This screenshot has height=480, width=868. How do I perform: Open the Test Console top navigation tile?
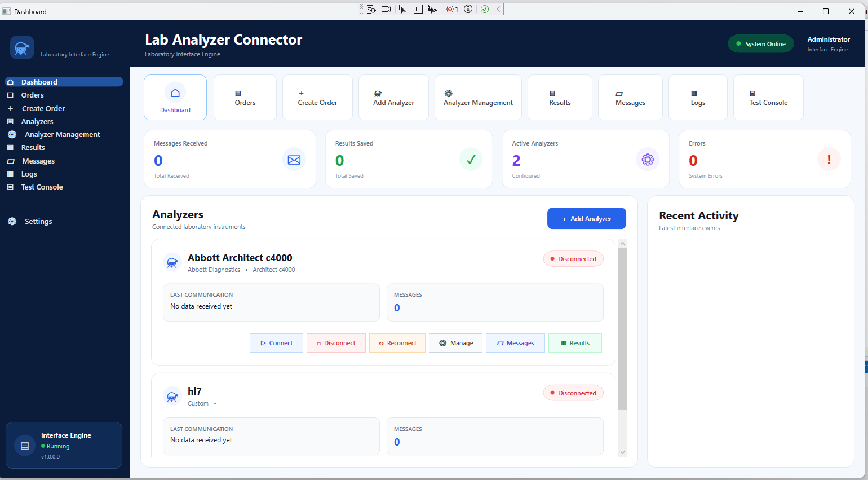(768, 97)
